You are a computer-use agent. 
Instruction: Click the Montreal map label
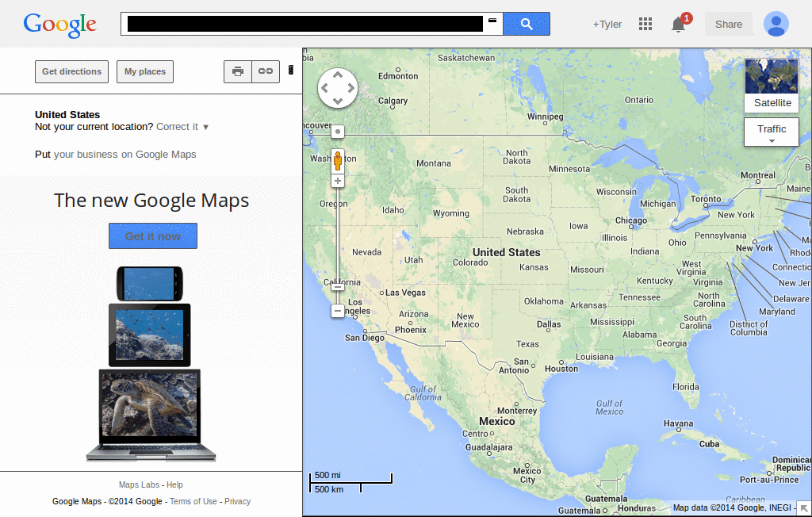(758, 175)
